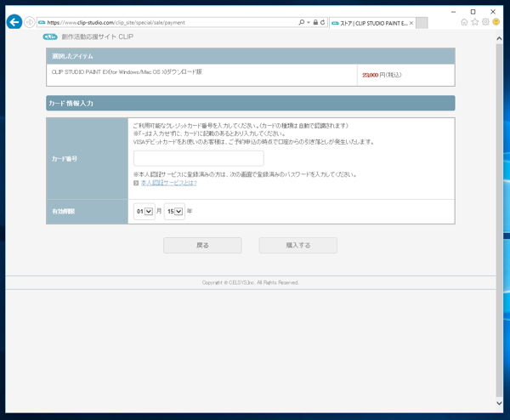510x420 pixels.
Task: Go back using the browser back arrow
Action: 14,22
